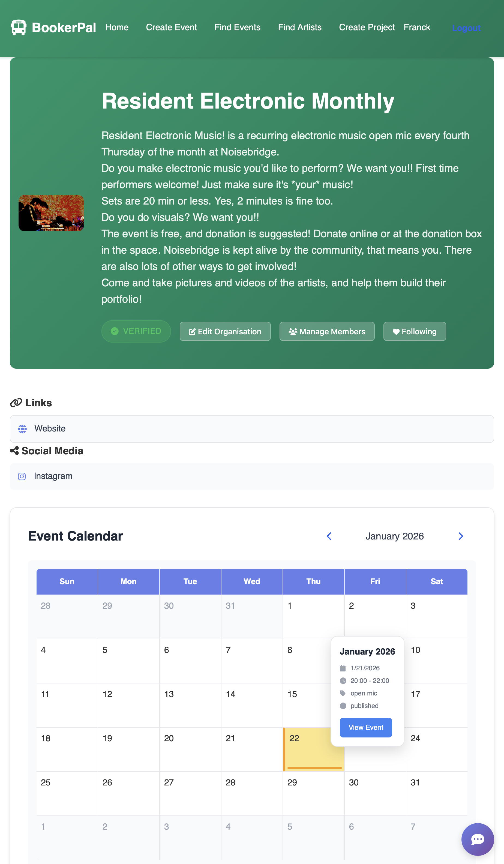Click the organisation profile photo
The width and height of the screenshot is (504, 864).
[51, 213]
